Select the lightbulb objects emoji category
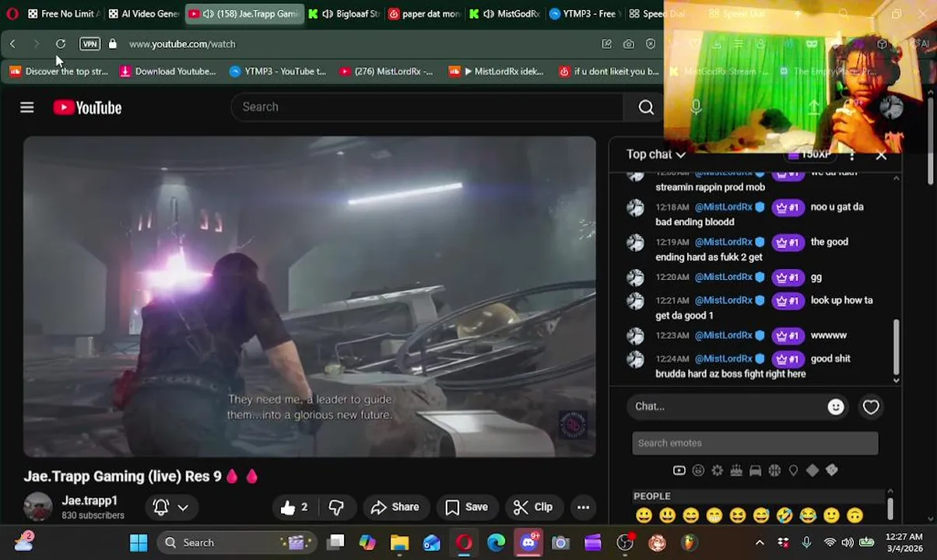 tap(793, 471)
